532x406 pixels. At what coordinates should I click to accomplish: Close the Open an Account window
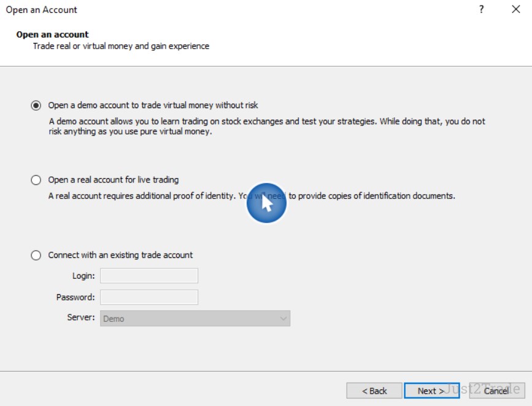[x=515, y=10]
